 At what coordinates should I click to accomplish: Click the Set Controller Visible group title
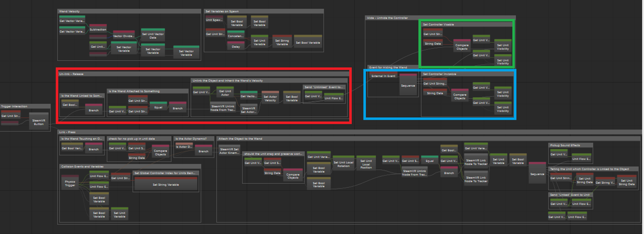(x=438, y=24)
